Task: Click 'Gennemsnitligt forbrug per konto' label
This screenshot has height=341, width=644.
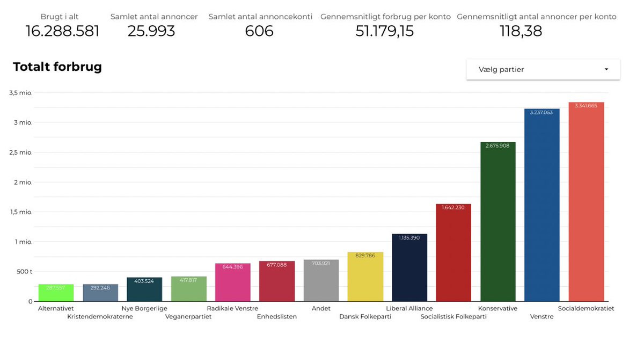Action: point(385,17)
